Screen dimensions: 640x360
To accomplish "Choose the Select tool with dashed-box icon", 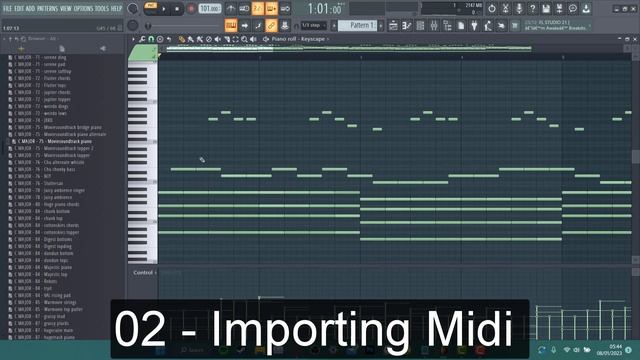I will point(236,39).
